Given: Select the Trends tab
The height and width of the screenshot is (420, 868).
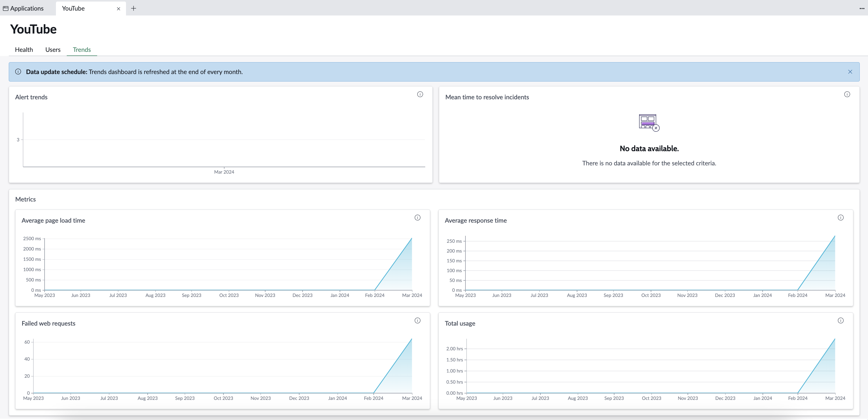Looking at the screenshot, I should point(82,50).
